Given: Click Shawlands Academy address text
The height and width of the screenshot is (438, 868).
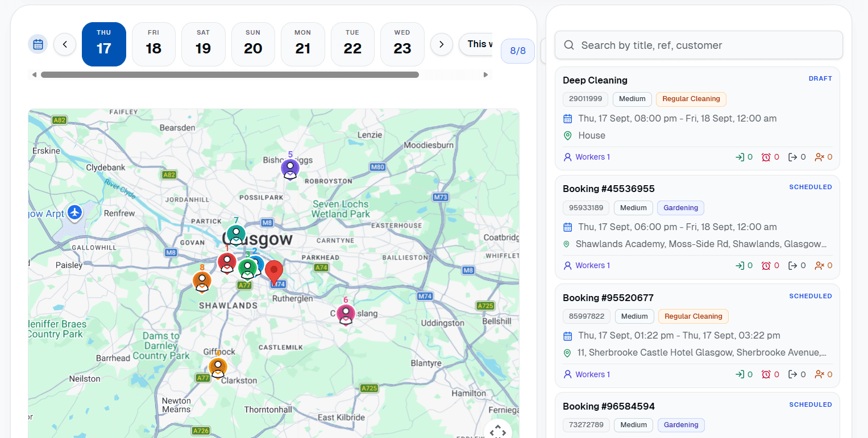Looking at the screenshot, I should (x=701, y=244).
